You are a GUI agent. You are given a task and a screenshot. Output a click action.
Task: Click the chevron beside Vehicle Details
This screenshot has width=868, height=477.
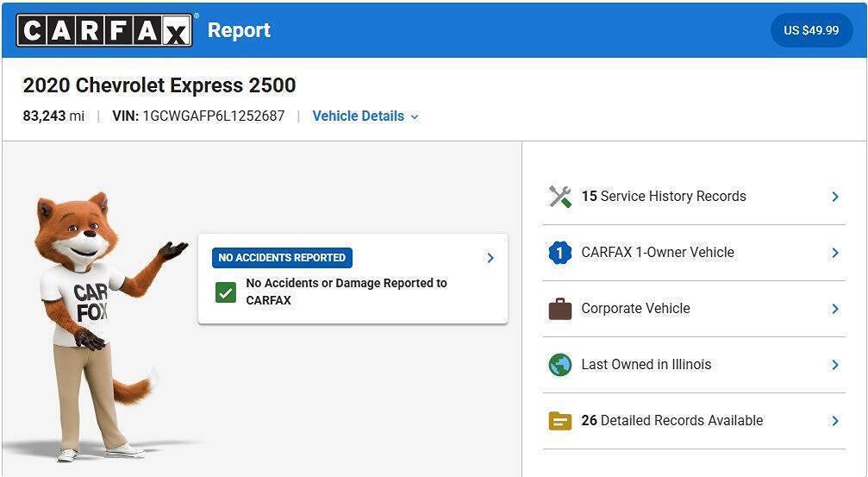pos(415,117)
